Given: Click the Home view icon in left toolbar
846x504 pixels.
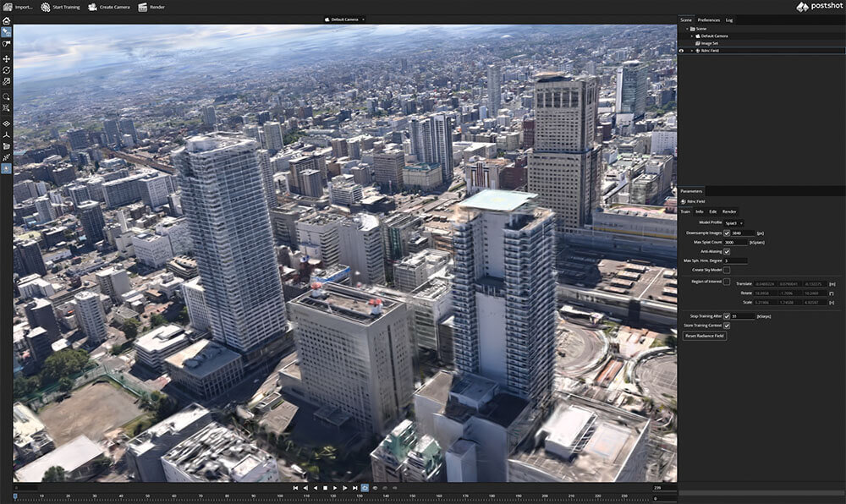Looking at the screenshot, I should 6,20.
